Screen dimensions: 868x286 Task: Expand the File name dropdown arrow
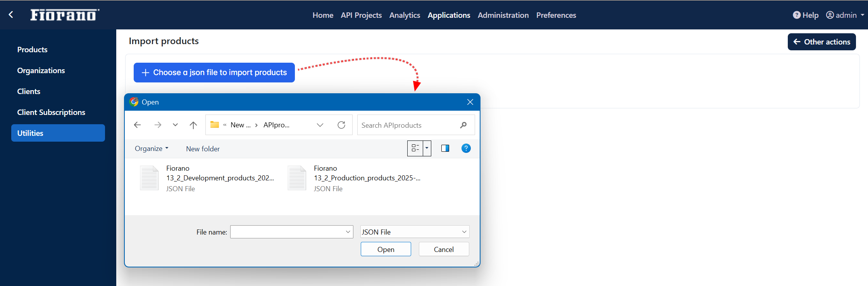click(x=348, y=232)
